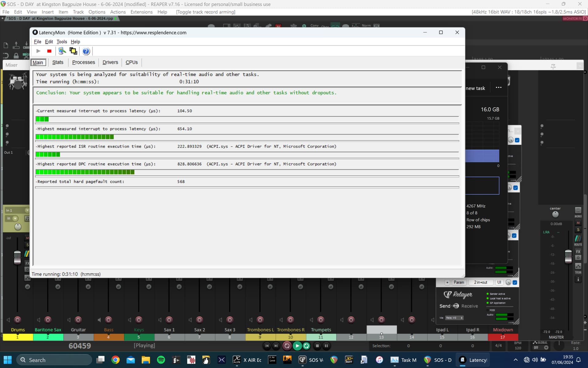The image size is (588, 368).
Task: Open REAPER Actions menu
Action: click(118, 12)
